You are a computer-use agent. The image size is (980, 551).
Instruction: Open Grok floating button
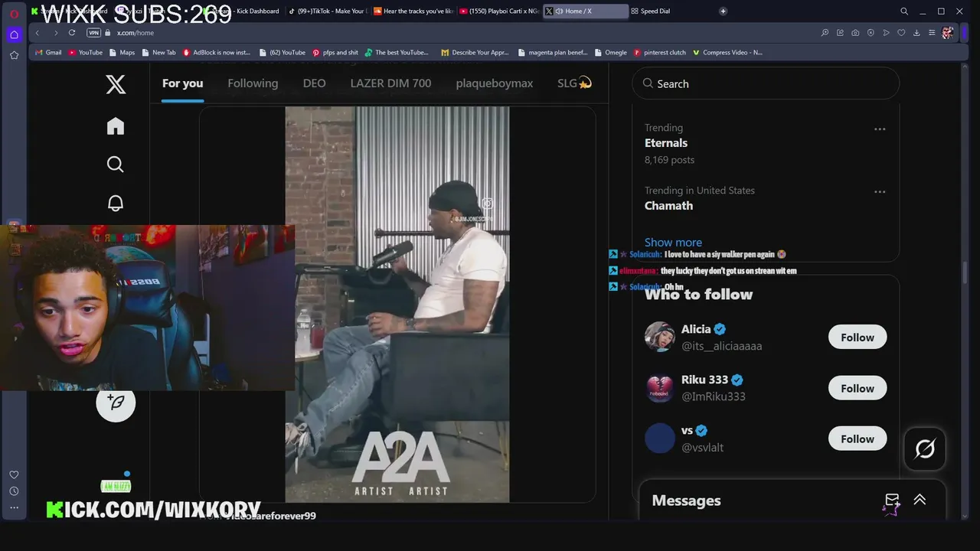coord(925,449)
